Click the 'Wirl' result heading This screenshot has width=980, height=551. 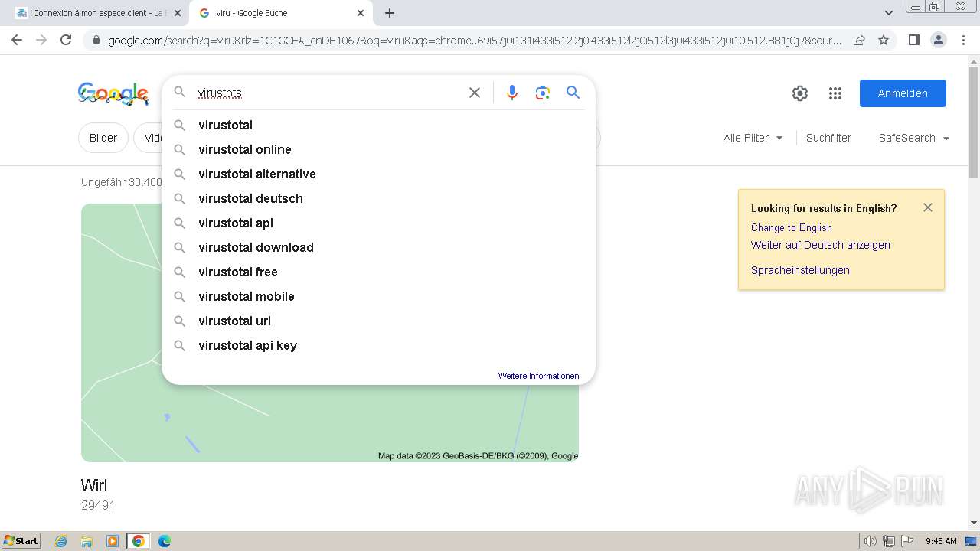94,485
